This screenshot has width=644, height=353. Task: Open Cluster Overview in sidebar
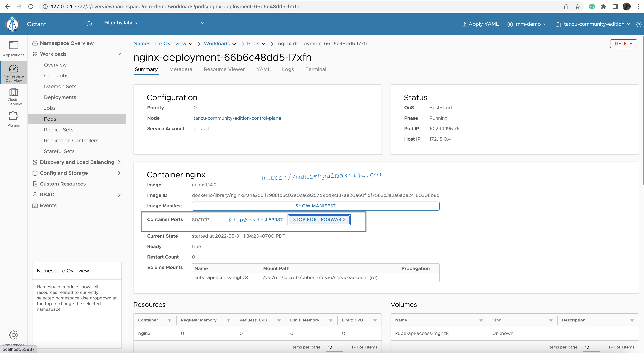pos(14,97)
